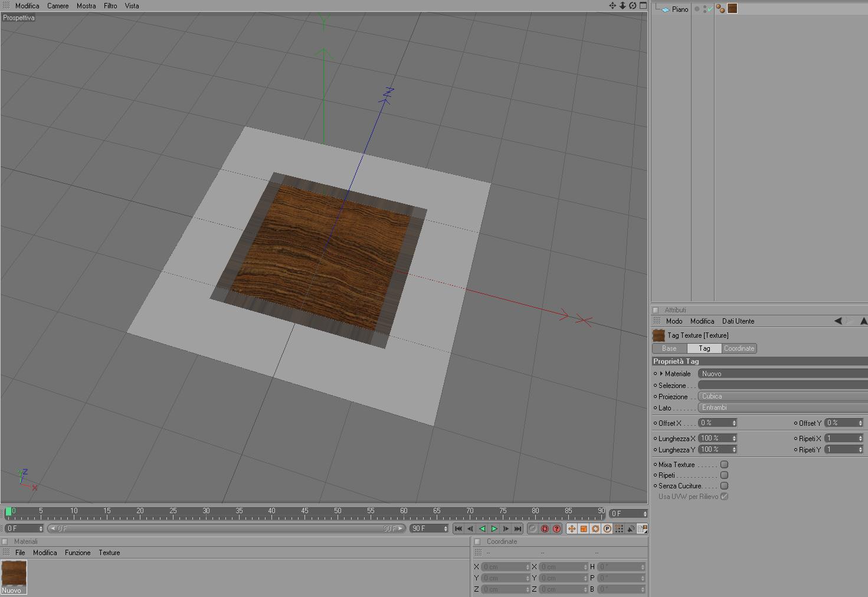Click the red record keyframe icon
The image size is (868, 597).
(545, 529)
